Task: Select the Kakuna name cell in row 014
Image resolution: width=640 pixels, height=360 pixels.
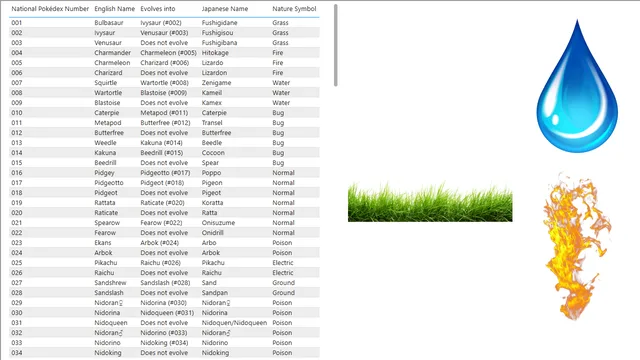Action: pyautogui.click(x=105, y=153)
